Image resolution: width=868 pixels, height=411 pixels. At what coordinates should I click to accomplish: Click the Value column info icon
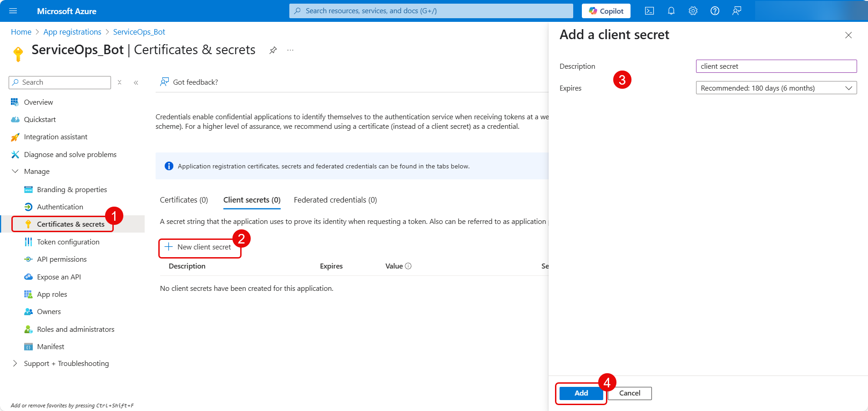tap(408, 266)
